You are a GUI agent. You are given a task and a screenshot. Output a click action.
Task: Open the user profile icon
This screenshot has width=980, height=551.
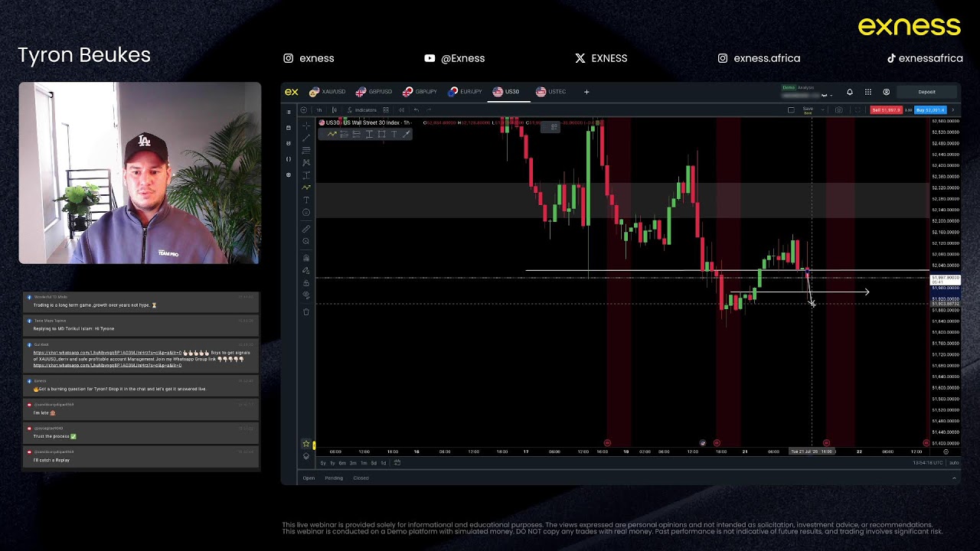(886, 92)
